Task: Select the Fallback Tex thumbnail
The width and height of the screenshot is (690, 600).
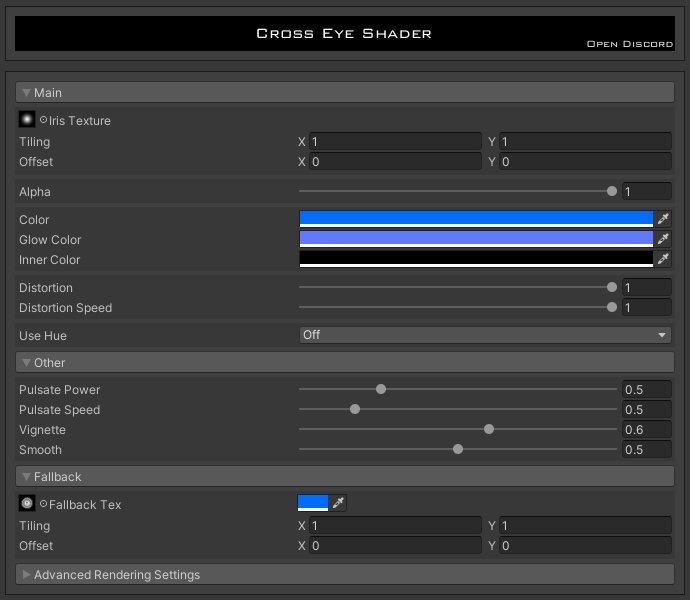Action: pyautogui.click(x=27, y=504)
